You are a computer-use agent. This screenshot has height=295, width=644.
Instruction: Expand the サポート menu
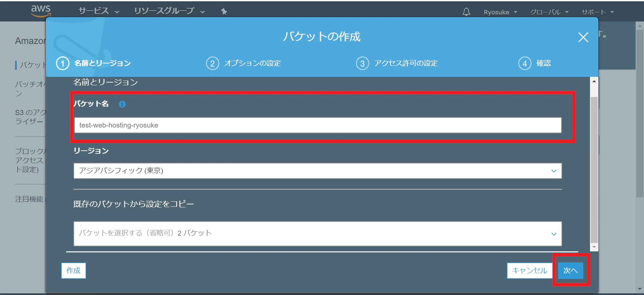click(x=597, y=12)
